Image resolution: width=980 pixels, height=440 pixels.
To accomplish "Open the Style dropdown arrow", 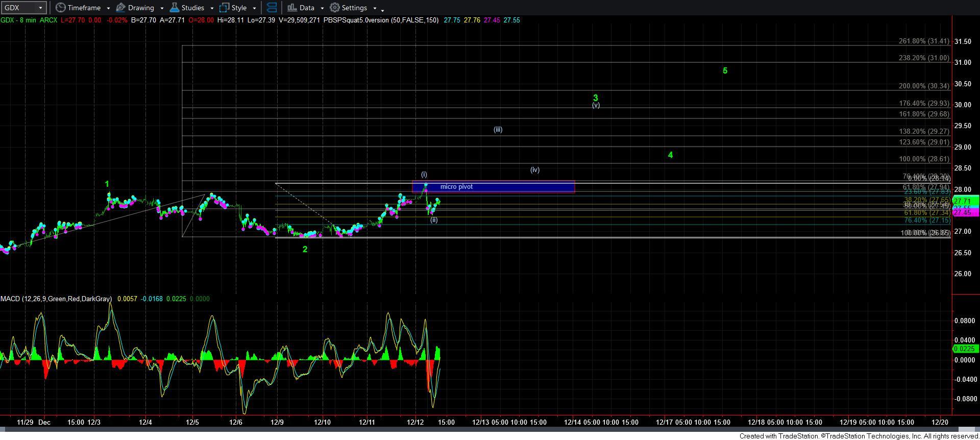I will pos(254,8).
